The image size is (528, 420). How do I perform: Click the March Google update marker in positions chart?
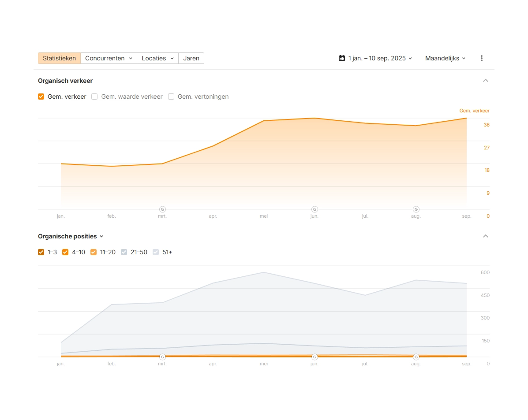162,357
